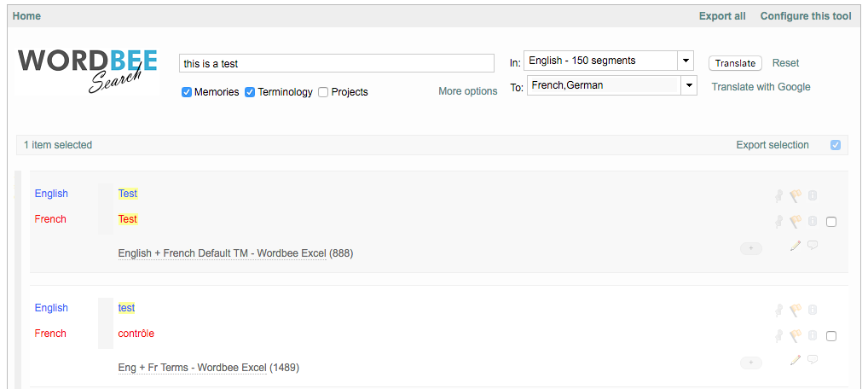Uncheck the Memories checkbox

(187, 92)
